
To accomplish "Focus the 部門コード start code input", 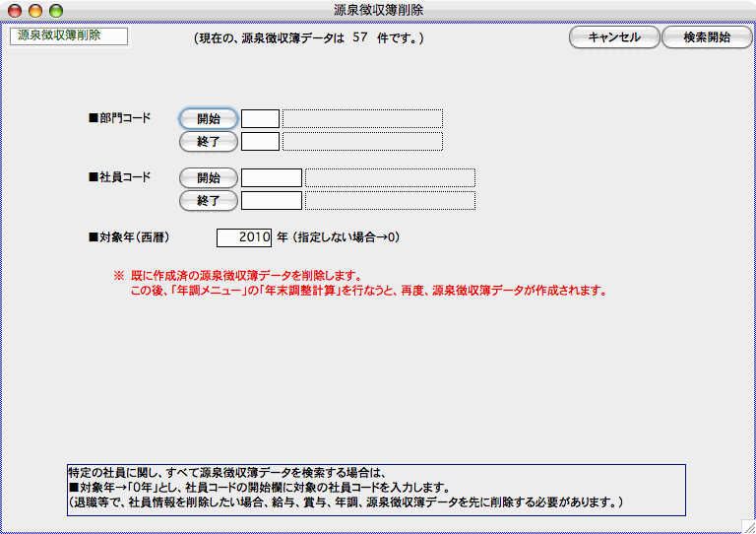I will (x=260, y=118).
